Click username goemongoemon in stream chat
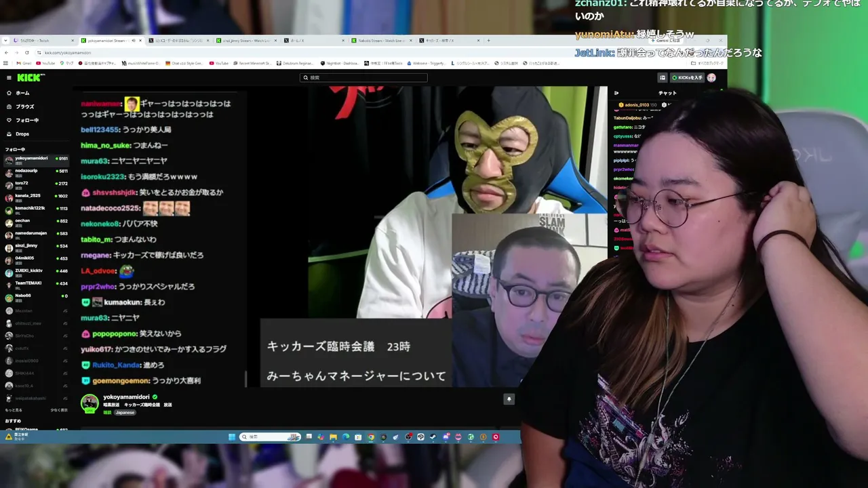Screen dimensions: 868x488 point(121,381)
